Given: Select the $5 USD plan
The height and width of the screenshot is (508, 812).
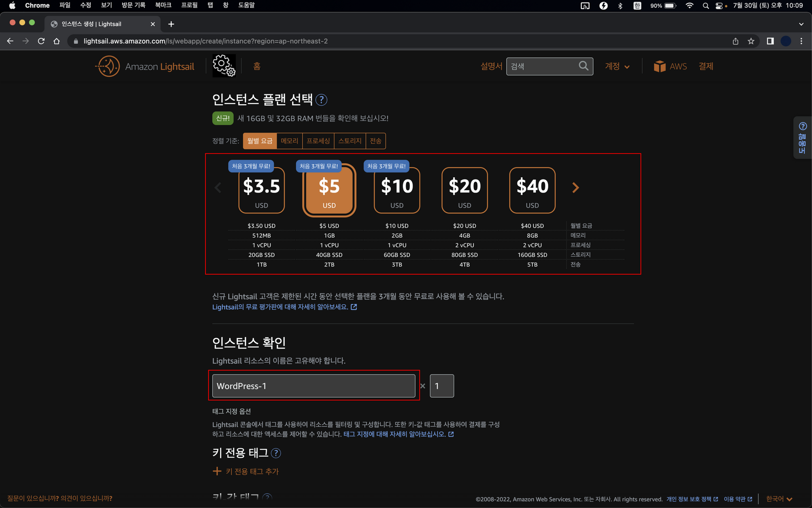Looking at the screenshot, I should [329, 190].
